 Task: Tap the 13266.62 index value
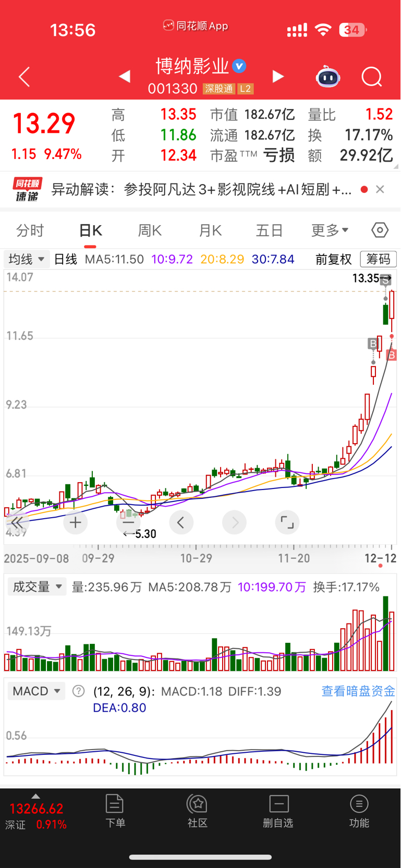coord(37,809)
